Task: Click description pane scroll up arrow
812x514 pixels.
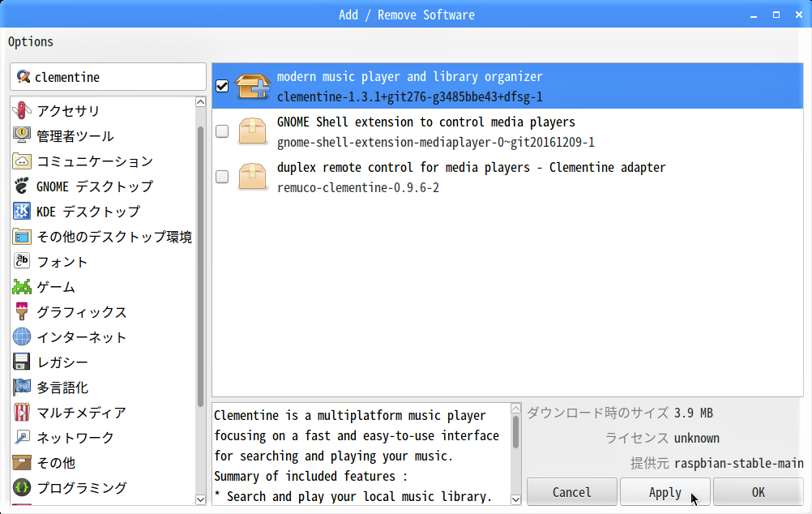Action: (x=515, y=409)
